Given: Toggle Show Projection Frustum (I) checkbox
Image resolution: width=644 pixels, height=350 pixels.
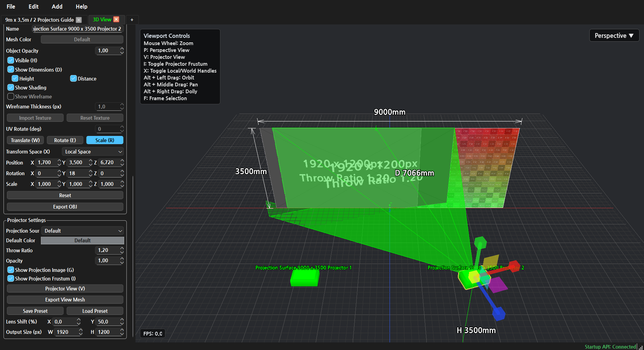Looking at the screenshot, I should point(11,278).
